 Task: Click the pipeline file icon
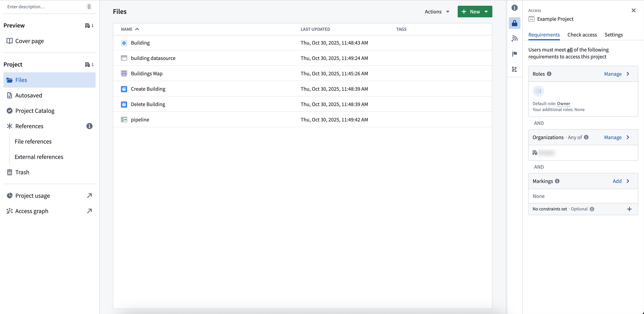click(x=124, y=120)
